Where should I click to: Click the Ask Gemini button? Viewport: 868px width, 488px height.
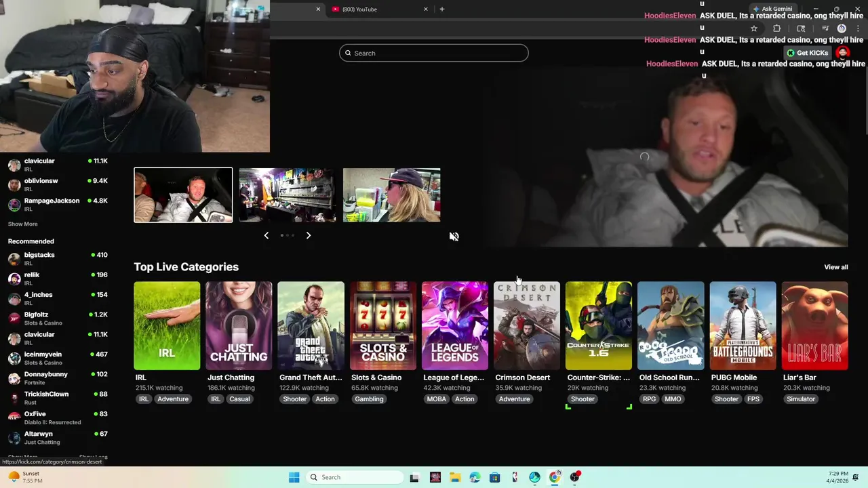pos(772,9)
